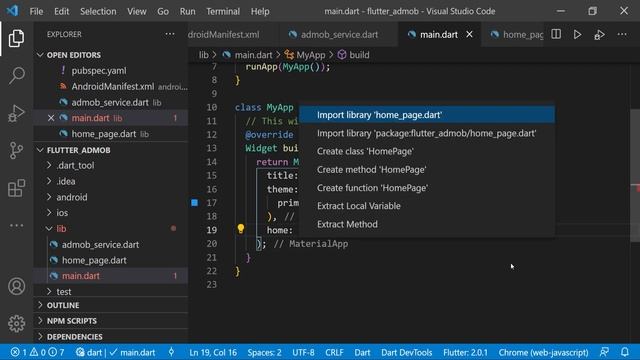Choose Create function 'HomePage'
The width and height of the screenshot is (640, 360).
(x=427, y=188)
